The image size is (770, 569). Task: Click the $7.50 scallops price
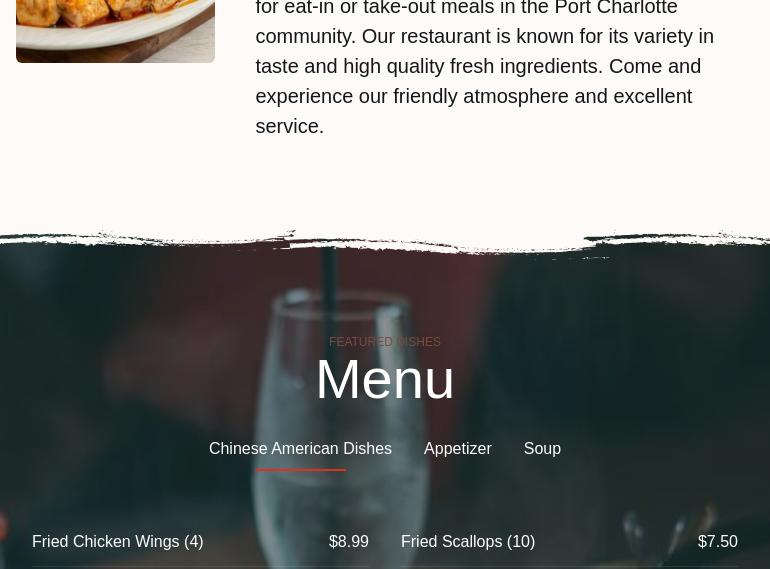(717, 542)
